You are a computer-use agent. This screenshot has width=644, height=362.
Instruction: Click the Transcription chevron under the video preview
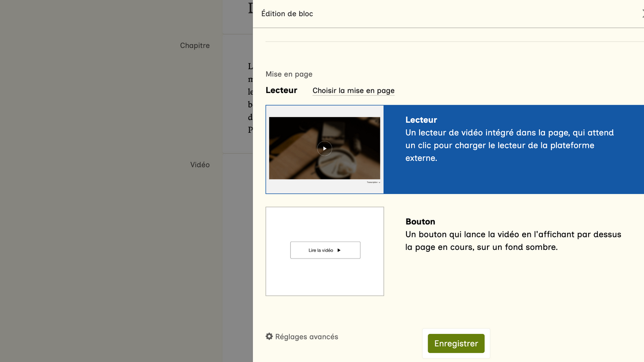[x=379, y=183]
